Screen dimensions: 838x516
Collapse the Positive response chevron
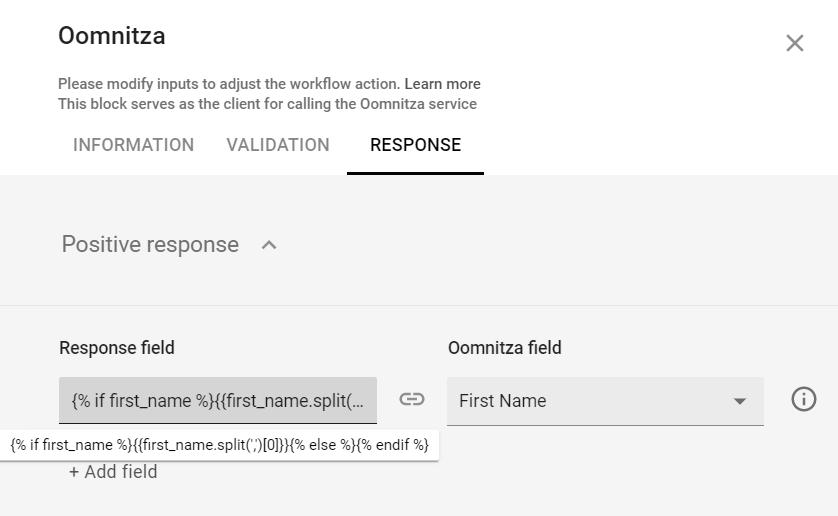click(x=268, y=245)
